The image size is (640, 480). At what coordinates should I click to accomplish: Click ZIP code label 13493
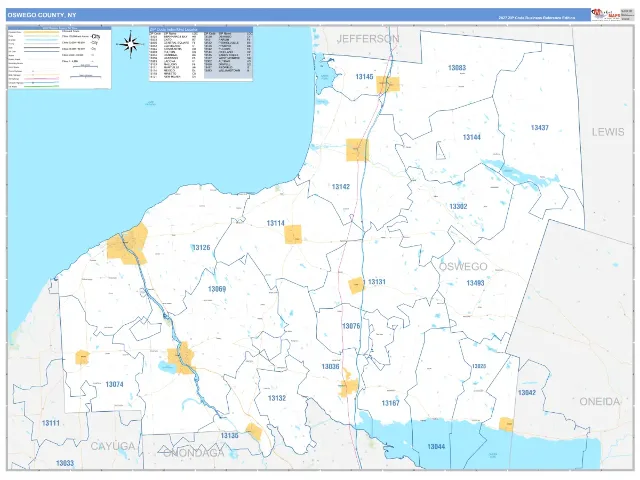pyautogui.click(x=475, y=283)
